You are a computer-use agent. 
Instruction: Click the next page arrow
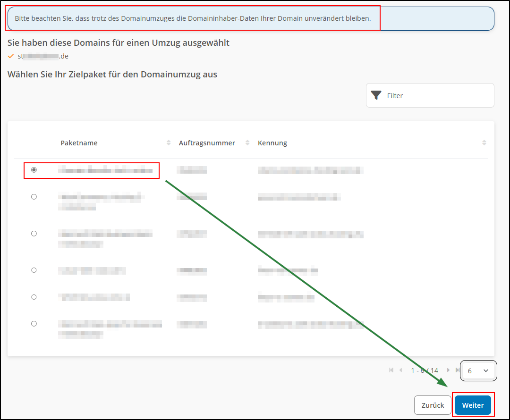448,370
